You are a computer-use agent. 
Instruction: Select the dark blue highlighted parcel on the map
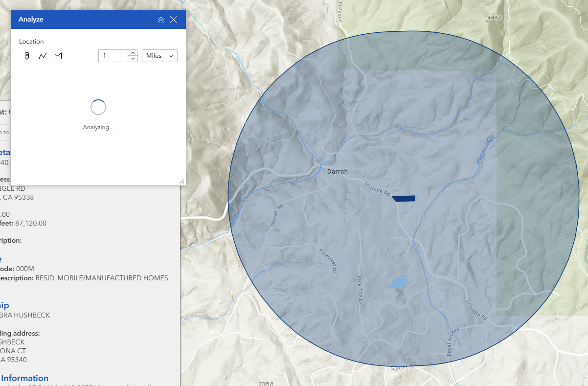coord(404,198)
